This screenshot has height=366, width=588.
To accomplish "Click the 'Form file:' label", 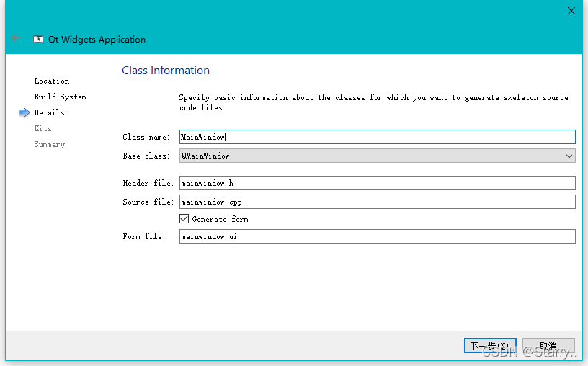I will click(x=144, y=236).
